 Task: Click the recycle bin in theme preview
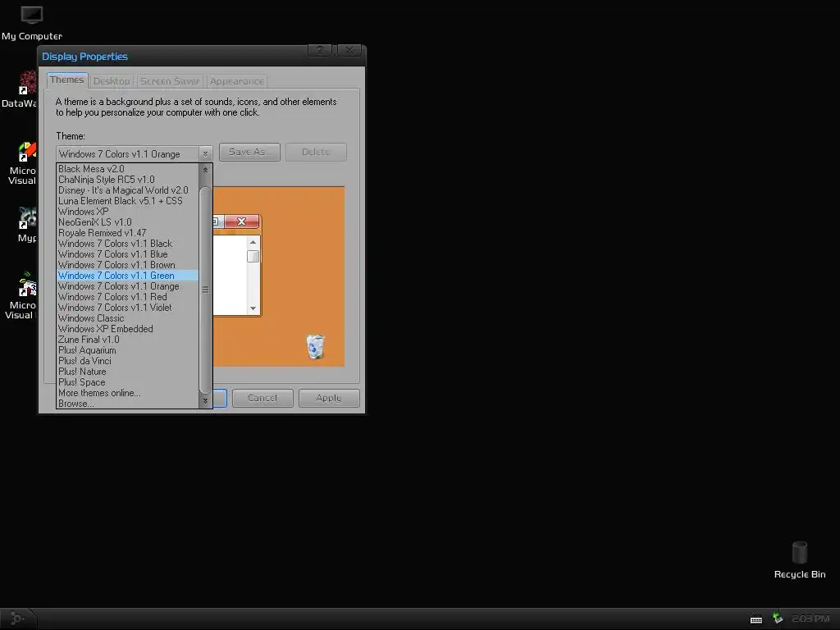click(316, 347)
